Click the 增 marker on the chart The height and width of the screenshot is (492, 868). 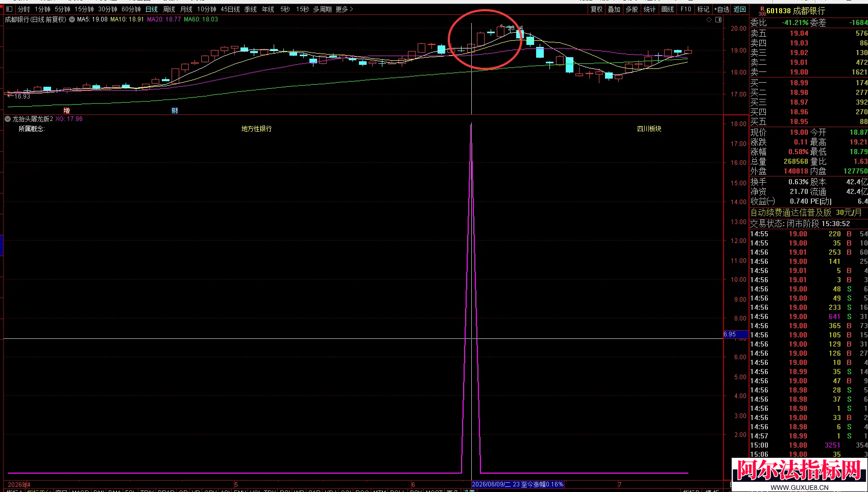pos(67,110)
